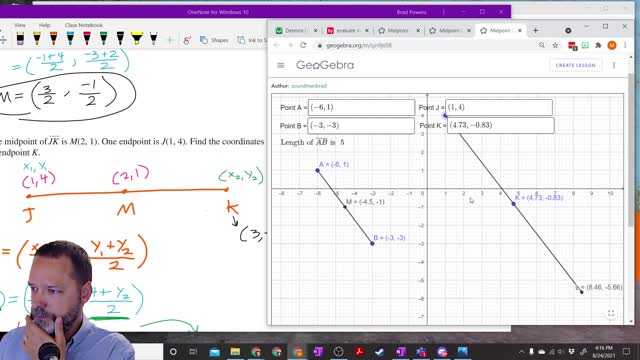The width and height of the screenshot is (640, 360).
Task: Close the Desmos browser tab
Action: [x=315, y=31]
